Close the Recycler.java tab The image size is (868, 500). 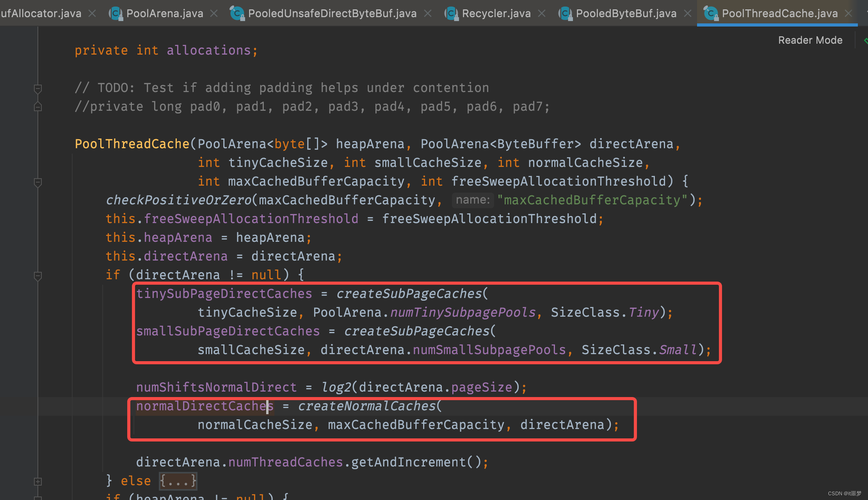click(542, 13)
